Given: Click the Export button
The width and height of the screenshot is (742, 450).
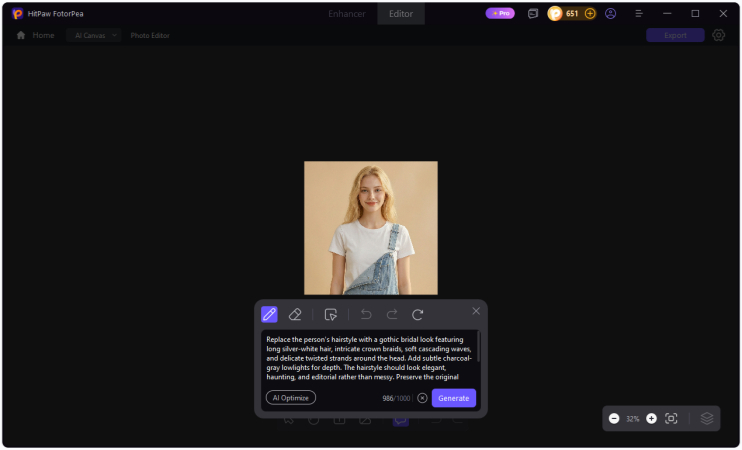Looking at the screenshot, I should point(675,35).
